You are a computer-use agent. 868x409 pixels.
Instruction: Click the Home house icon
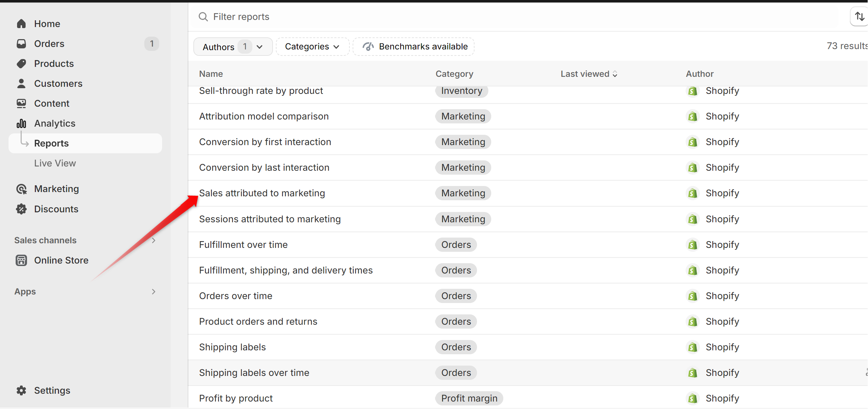coord(21,24)
